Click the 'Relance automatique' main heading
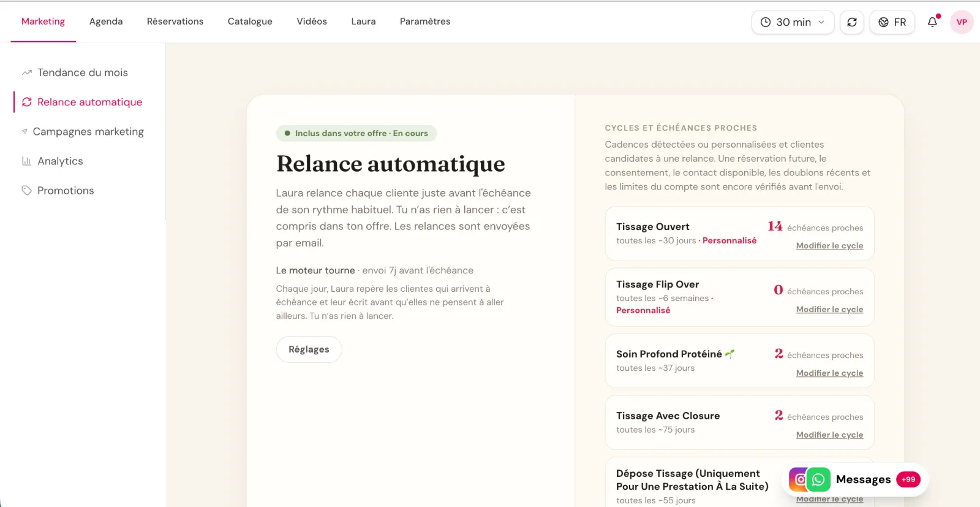980x507 pixels. (x=391, y=164)
